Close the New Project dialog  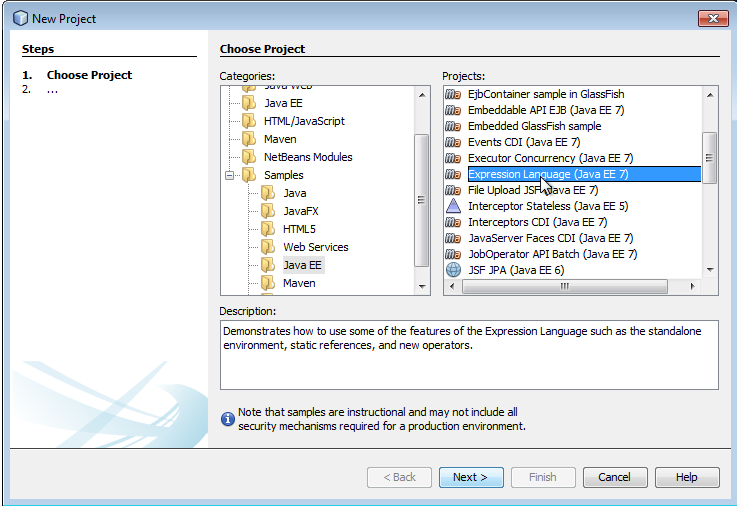click(713, 18)
